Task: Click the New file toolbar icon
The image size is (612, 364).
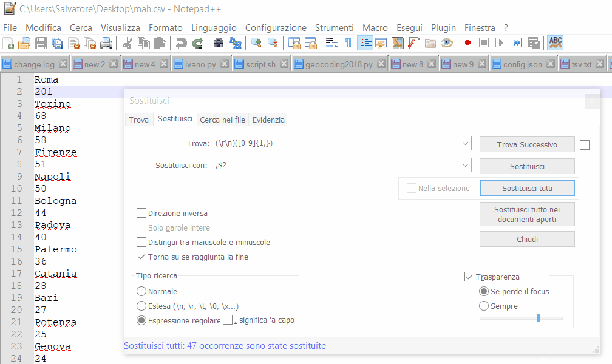Action: 8,43
